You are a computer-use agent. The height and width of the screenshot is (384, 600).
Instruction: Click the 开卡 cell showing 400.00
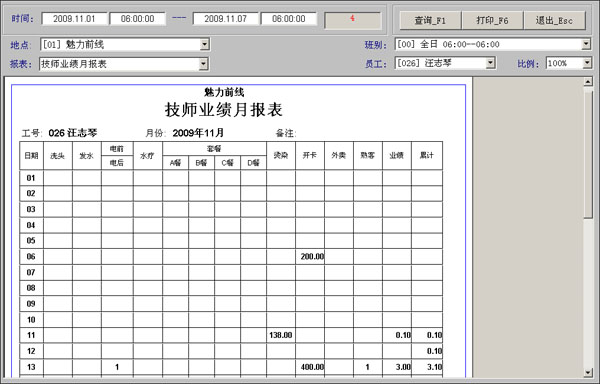coord(310,367)
